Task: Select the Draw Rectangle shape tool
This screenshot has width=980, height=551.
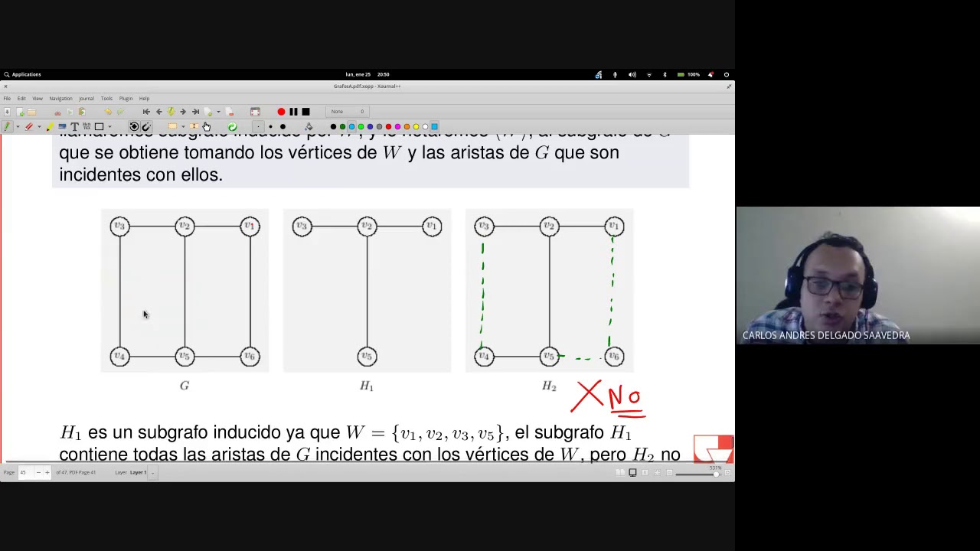Action: (x=99, y=126)
